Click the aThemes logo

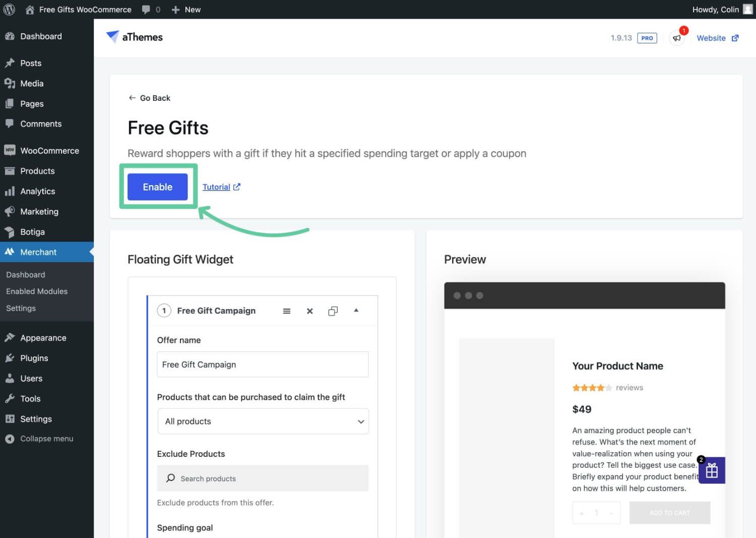click(x=135, y=37)
